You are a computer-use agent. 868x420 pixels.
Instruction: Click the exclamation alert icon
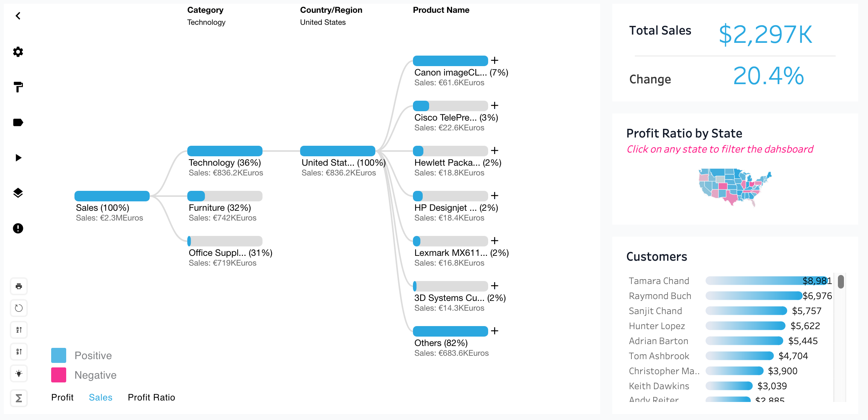[x=18, y=228]
